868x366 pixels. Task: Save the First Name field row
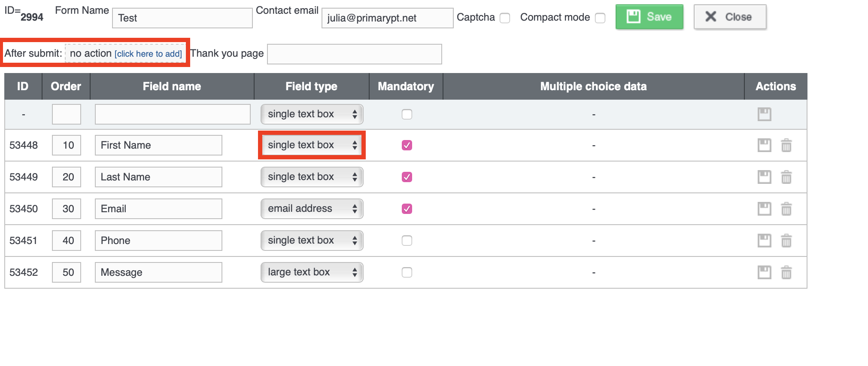pos(764,145)
